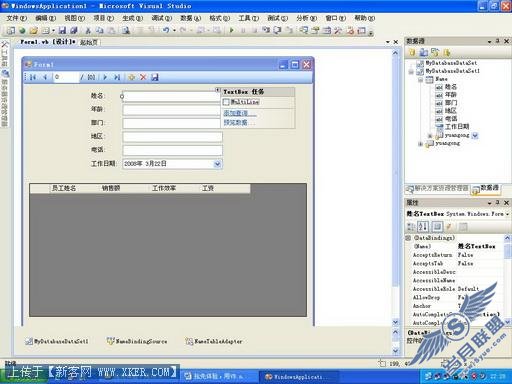Click designer vertical scrollbar down arrow
Image resolution: width=512 pixels, height=384 pixels.
coord(395,322)
